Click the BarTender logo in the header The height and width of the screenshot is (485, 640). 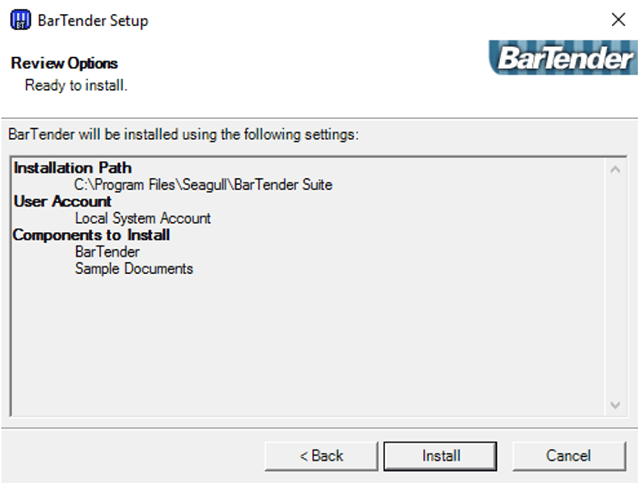(562, 59)
